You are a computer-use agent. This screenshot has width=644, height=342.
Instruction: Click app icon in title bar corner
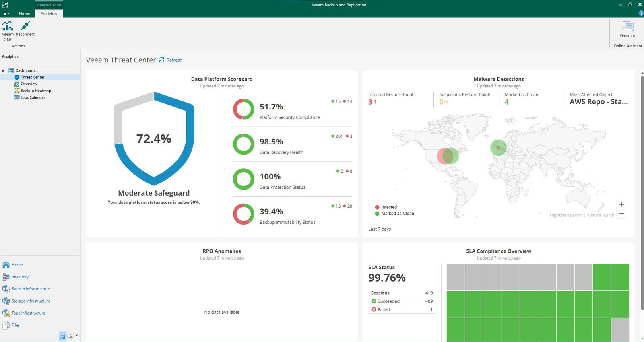pyautogui.click(x=5, y=5)
